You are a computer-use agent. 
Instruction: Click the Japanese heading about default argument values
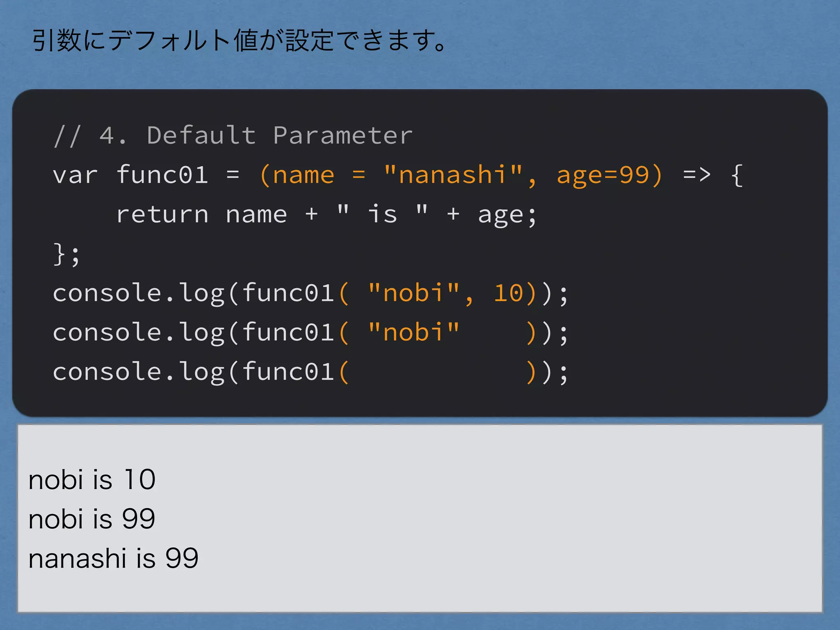click(239, 40)
